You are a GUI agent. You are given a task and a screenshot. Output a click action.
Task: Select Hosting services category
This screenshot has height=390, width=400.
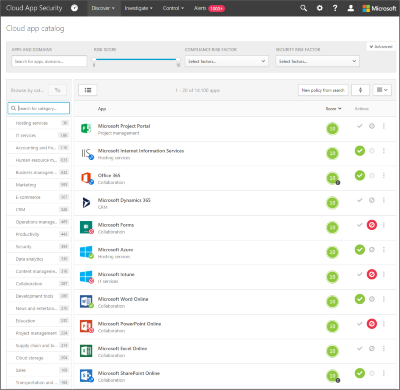(39, 123)
